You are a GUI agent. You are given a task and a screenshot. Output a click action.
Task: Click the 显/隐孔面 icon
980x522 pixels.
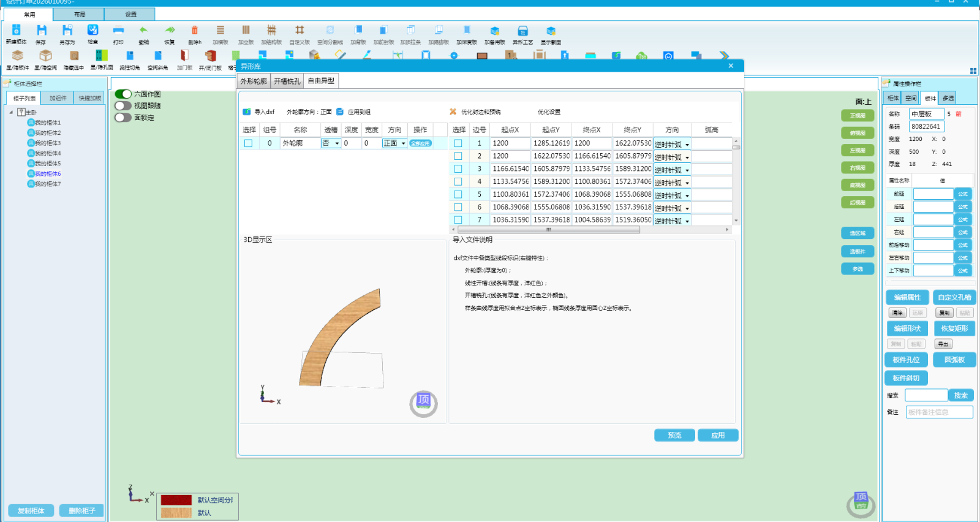102,56
